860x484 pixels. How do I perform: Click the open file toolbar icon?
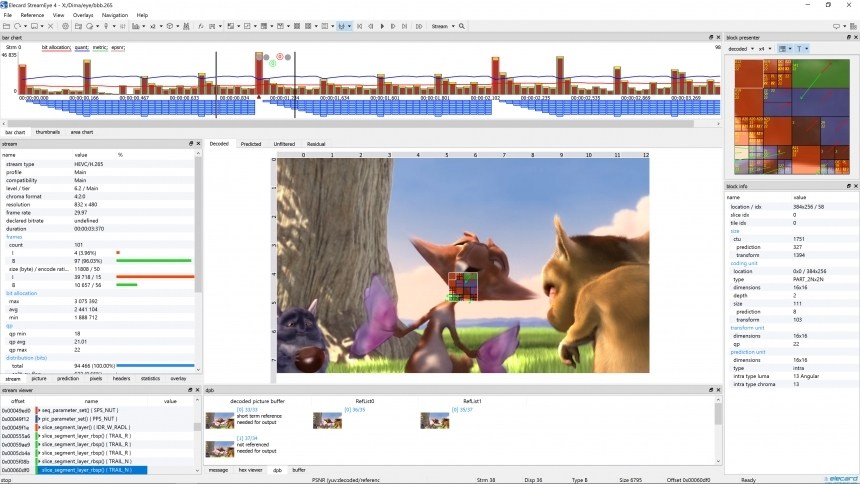coord(6,26)
